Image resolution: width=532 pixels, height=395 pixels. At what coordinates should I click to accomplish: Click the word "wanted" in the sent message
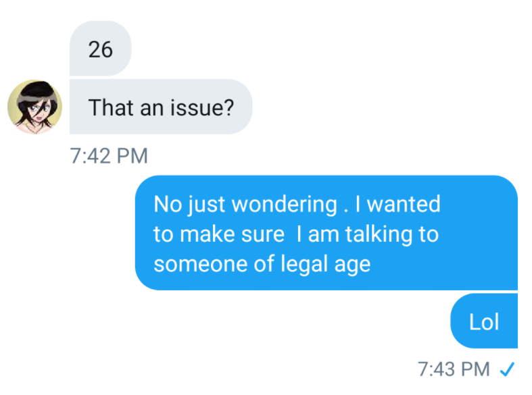(x=404, y=204)
